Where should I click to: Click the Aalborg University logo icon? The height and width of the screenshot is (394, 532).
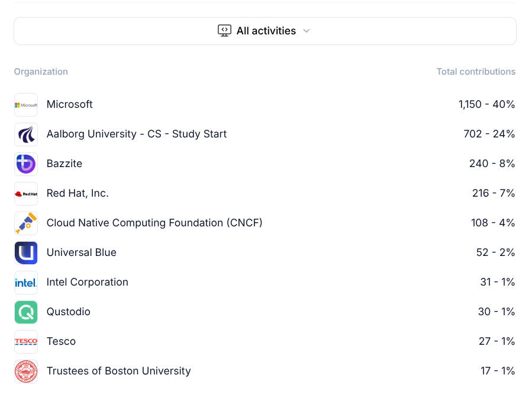[26, 134]
